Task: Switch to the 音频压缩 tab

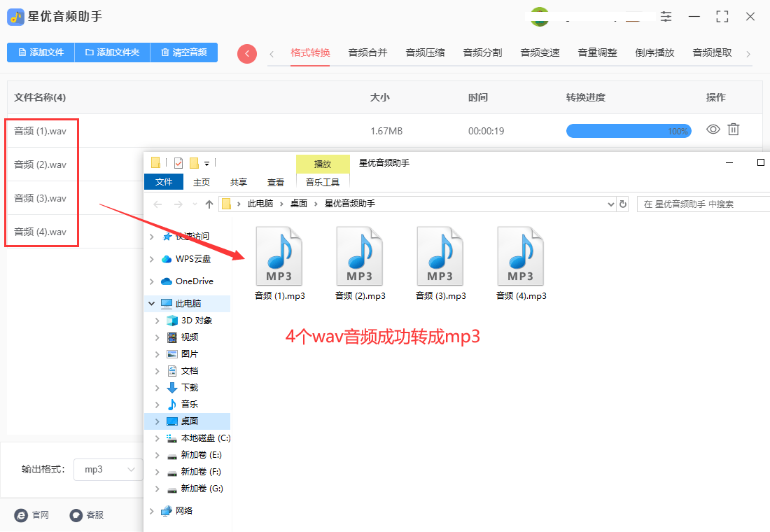Action: [x=426, y=52]
